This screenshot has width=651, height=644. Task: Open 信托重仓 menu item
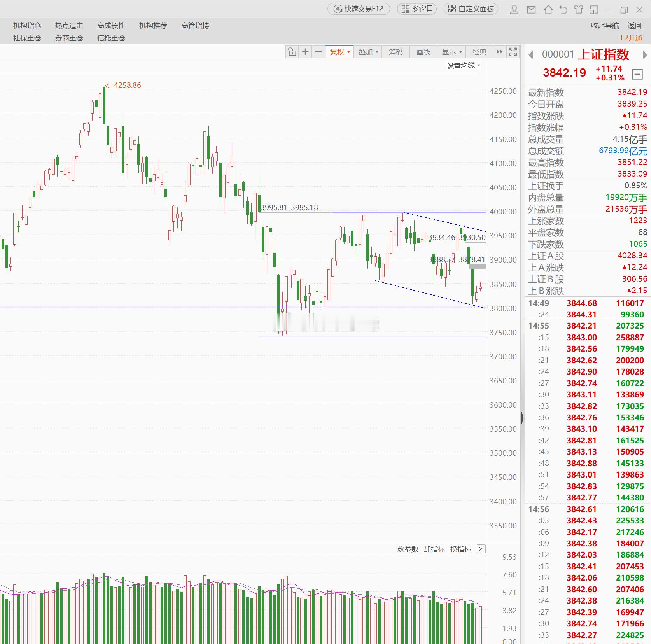(x=111, y=38)
